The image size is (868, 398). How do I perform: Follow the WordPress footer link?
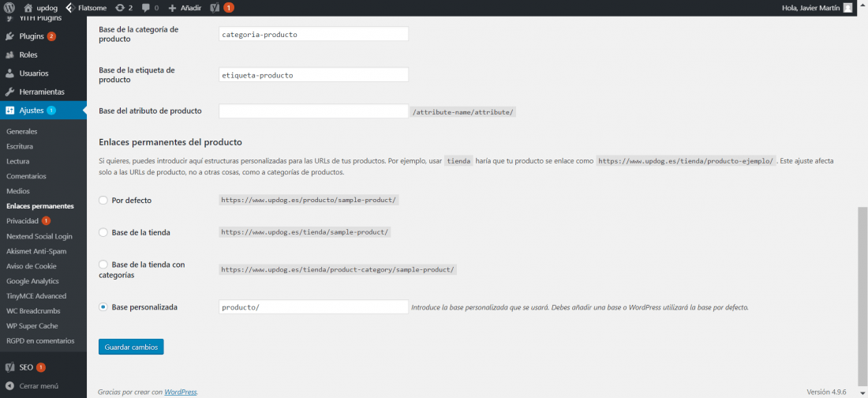pos(181,392)
